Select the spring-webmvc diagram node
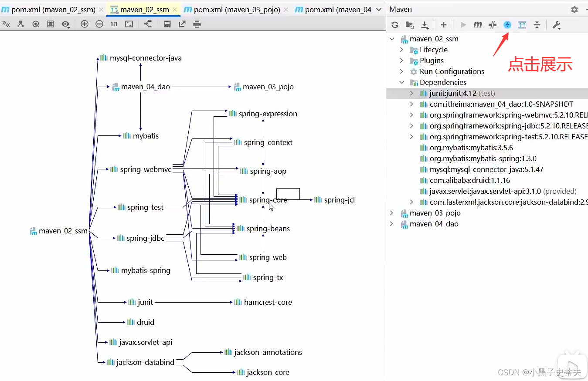This screenshot has width=588, height=381. point(140,169)
